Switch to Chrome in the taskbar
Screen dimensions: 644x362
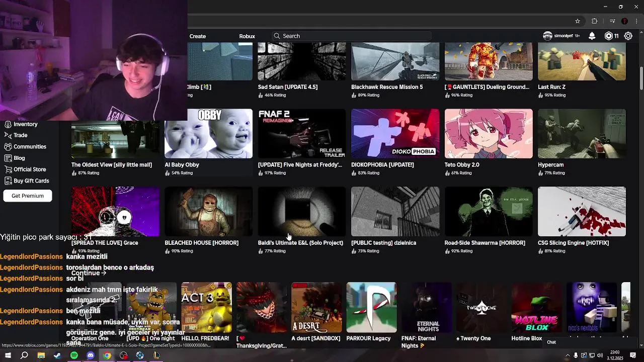107,355
